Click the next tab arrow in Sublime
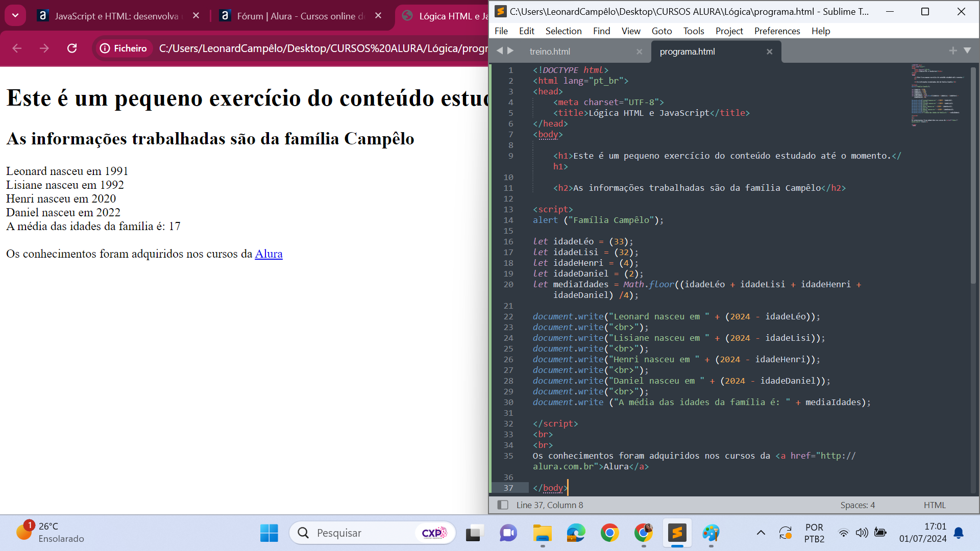980x551 pixels. (x=510, y=51)
